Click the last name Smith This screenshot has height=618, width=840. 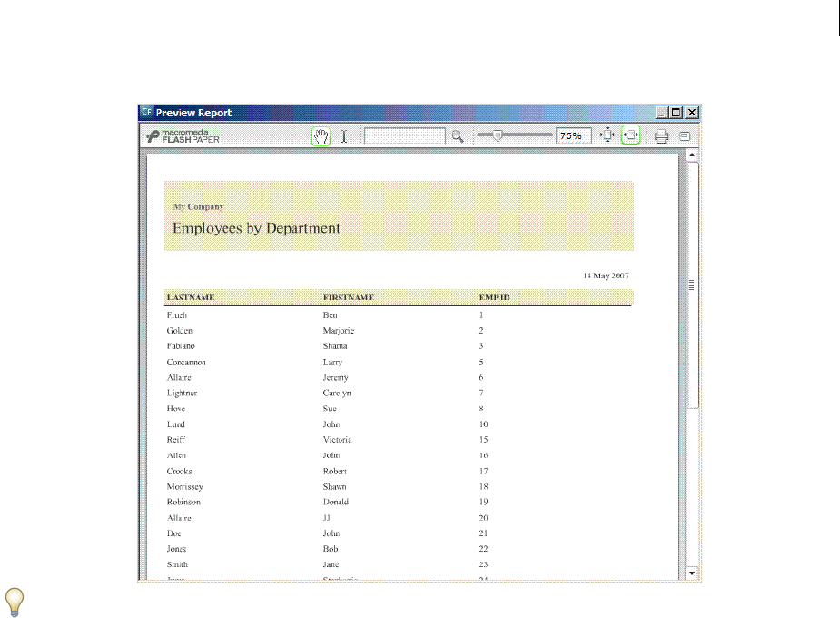coord(177,564)
